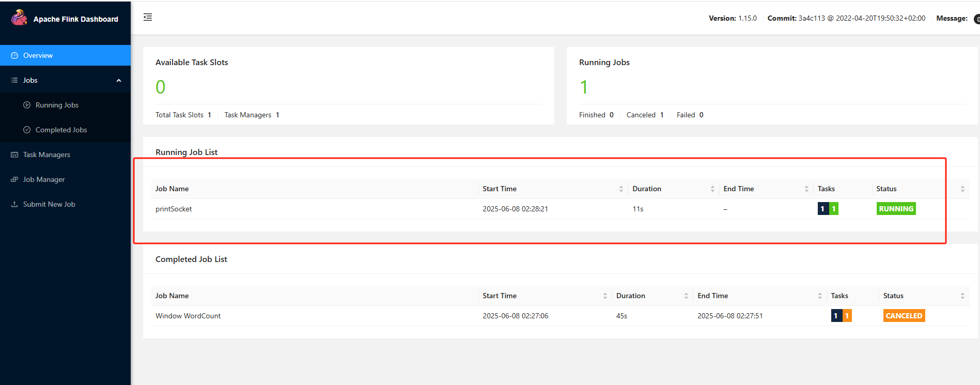Sort running jobs by Status arrows
Image resolution: width=980 pixels, height=385 pixels.
click(x=962, y=189)
